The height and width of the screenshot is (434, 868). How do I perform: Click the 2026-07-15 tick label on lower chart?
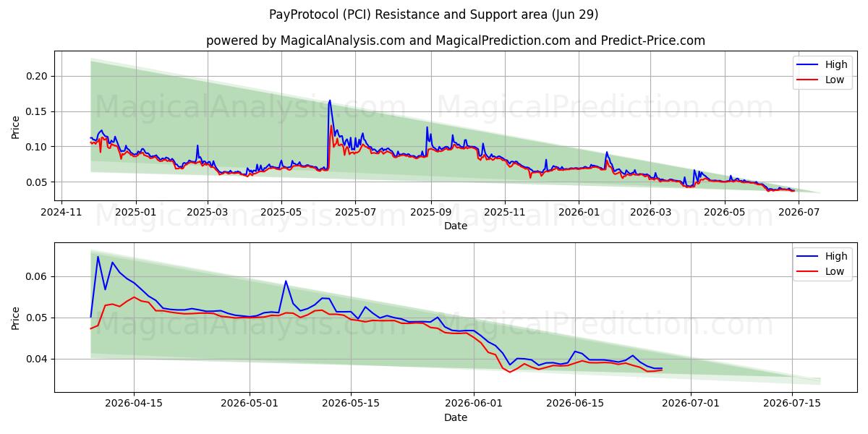792,404
